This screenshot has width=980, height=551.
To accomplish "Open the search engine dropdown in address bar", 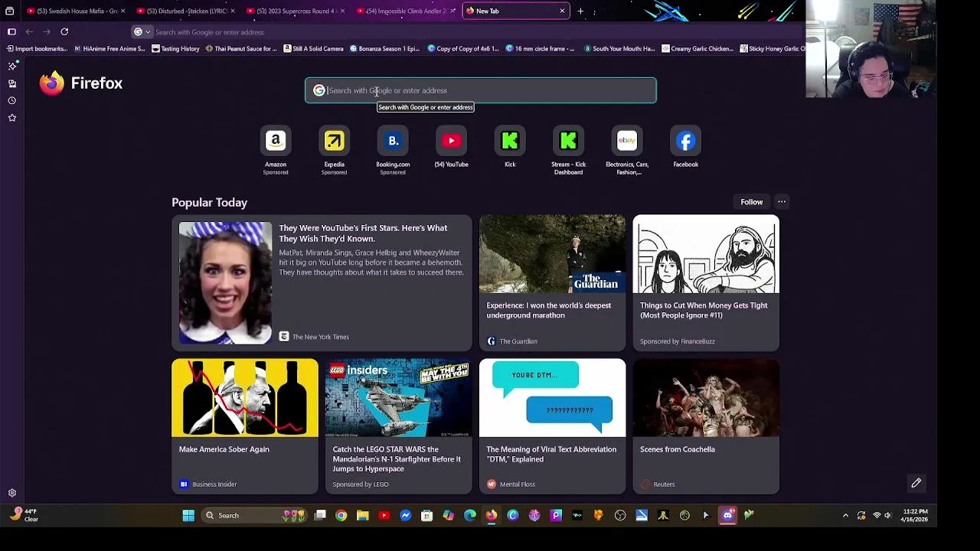I will (142, 32).
